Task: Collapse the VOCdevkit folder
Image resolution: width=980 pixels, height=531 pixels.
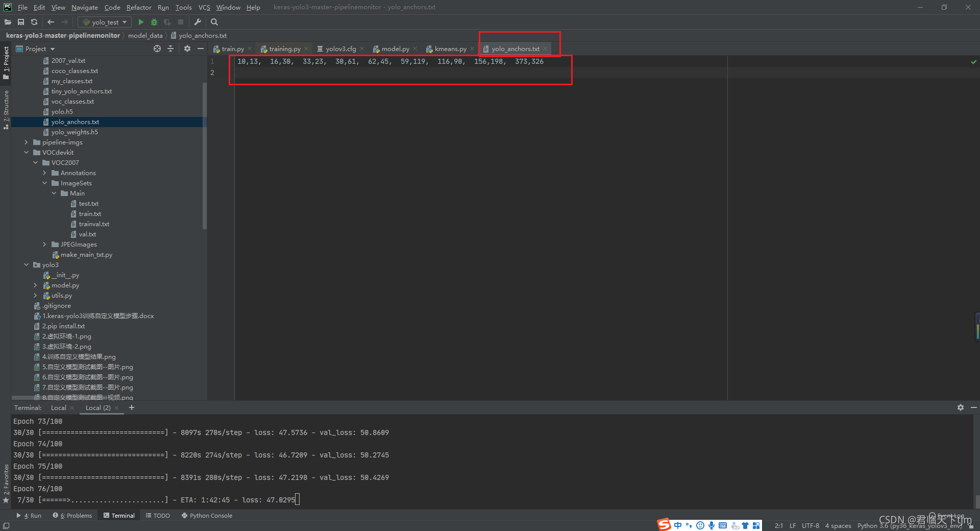Action: [x=26, y=153]
